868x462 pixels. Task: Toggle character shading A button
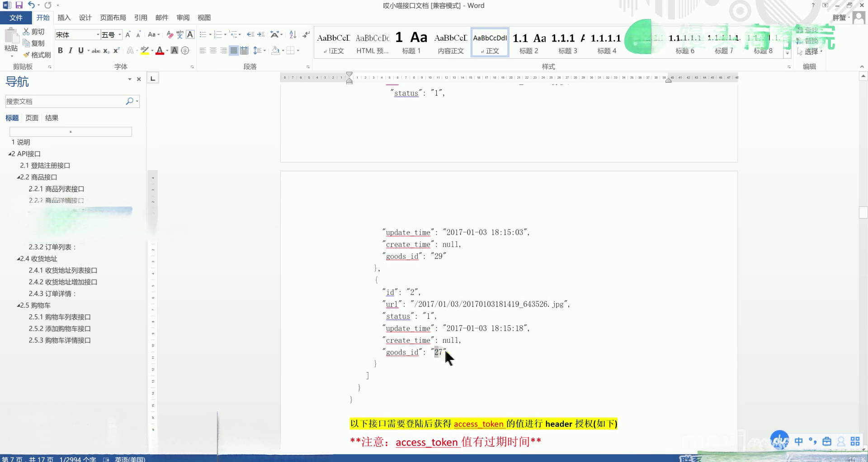click(175, 51)
